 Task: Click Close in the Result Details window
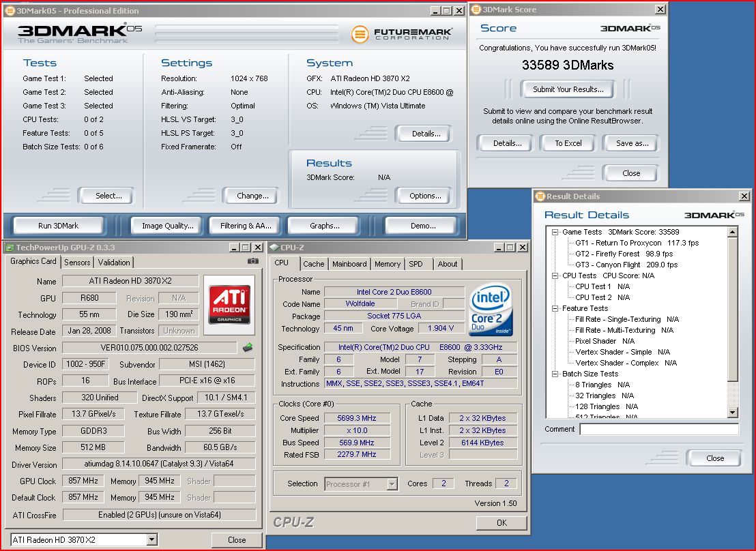pyautogui.click(x=715, y=458)
